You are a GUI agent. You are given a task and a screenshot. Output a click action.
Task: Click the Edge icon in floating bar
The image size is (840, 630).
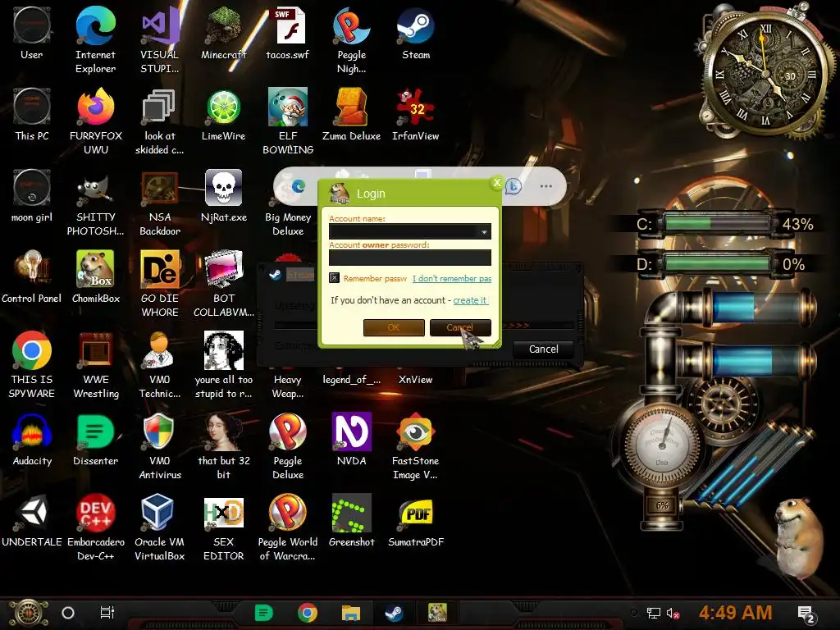click(x=299, y=186)
